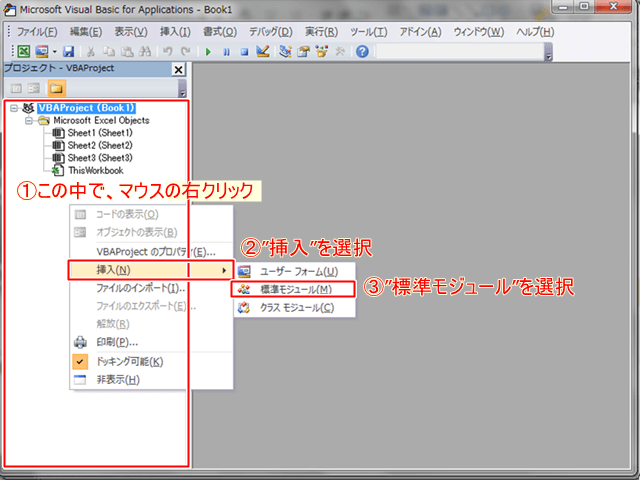Viewport: 640px width, 480px height.
Task: Open the Object Browser toolbar icon
Action: [322, 51]
